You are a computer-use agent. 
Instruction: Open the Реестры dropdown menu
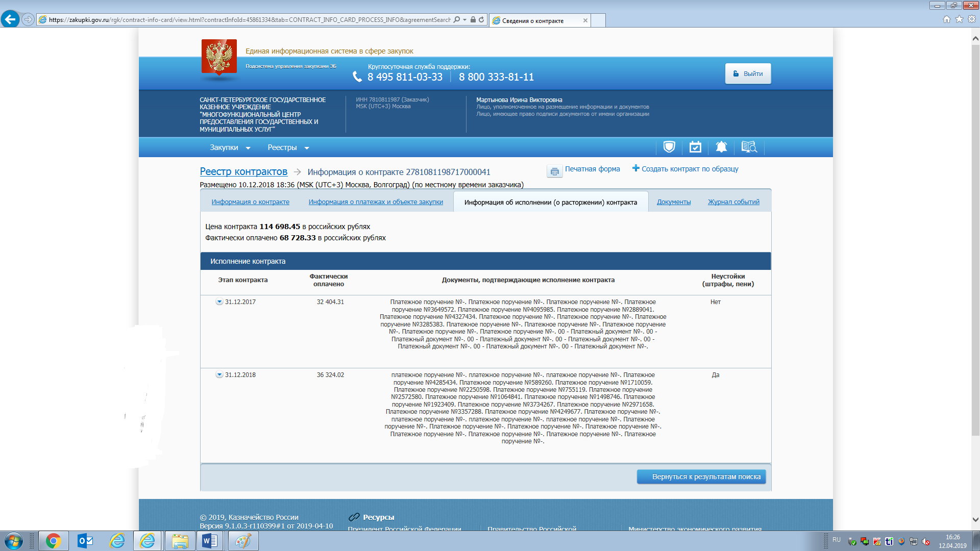coord(288,147)
